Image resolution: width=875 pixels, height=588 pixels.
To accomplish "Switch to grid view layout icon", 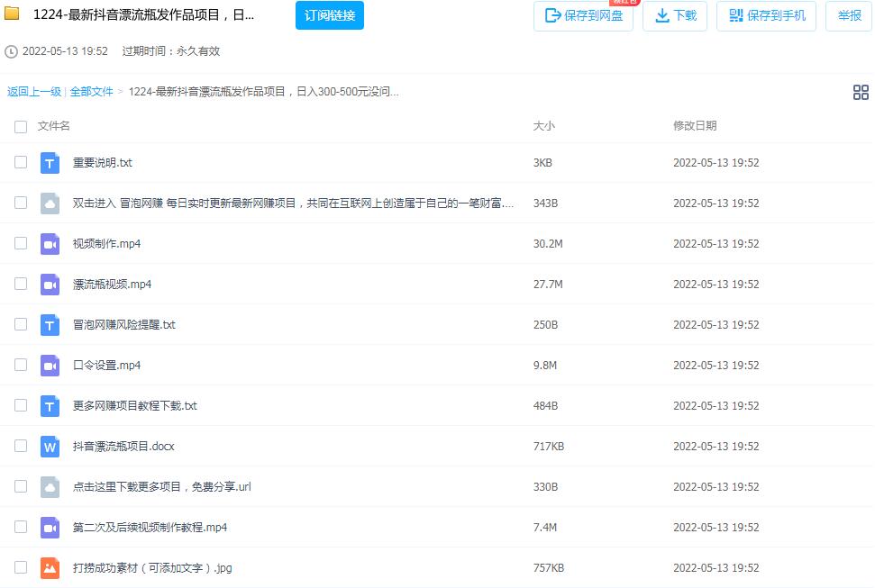I will [861, 92].
